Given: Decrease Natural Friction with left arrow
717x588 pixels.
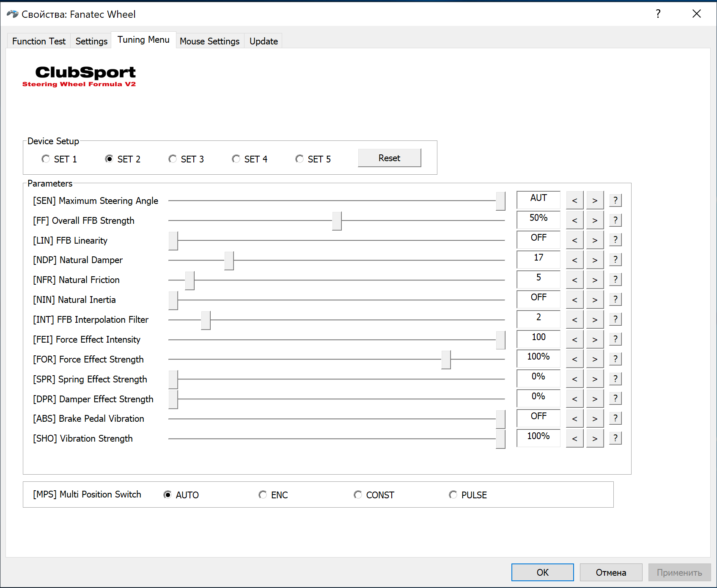Looking at the screenshot, I should [x=574, y=280].
